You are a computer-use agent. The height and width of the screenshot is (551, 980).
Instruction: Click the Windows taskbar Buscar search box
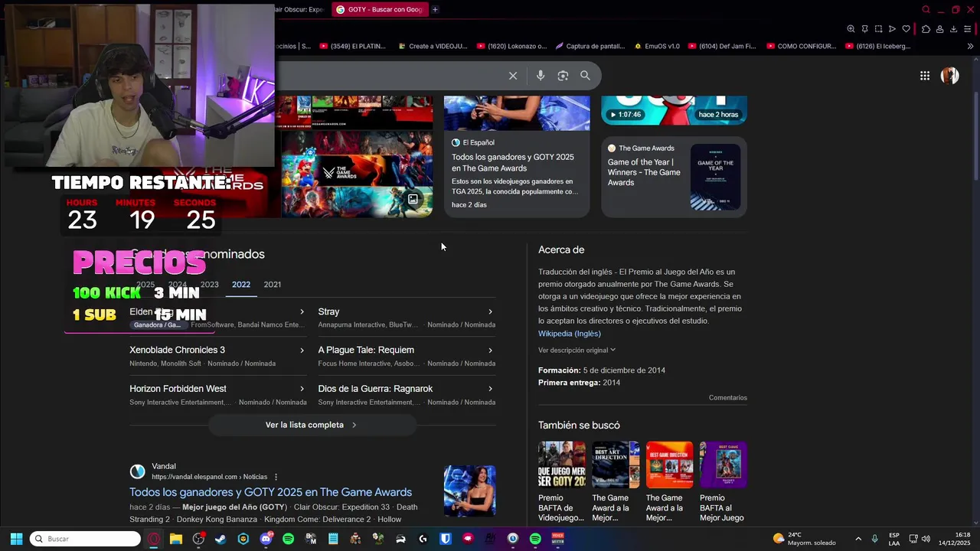85,539
